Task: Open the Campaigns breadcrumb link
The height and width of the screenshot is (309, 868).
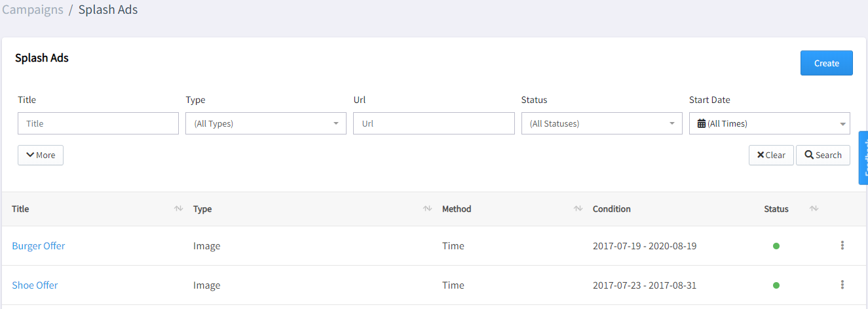Action: pos(33,10)
